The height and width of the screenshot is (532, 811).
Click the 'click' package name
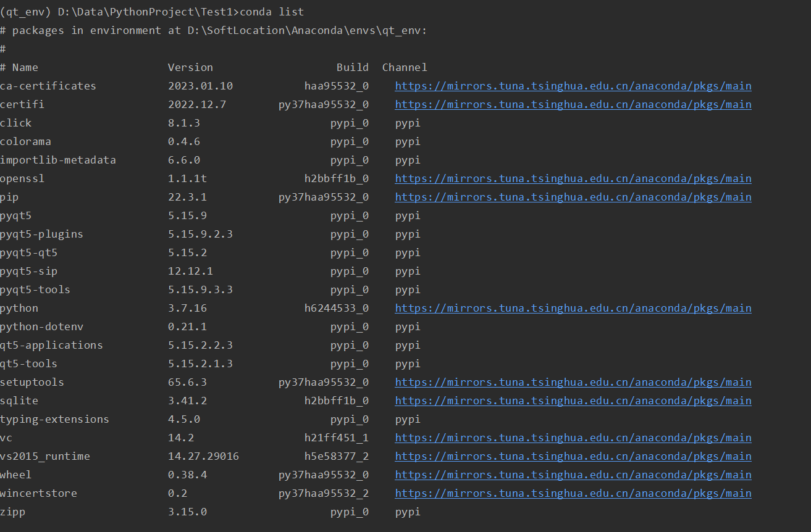[16, 123]
